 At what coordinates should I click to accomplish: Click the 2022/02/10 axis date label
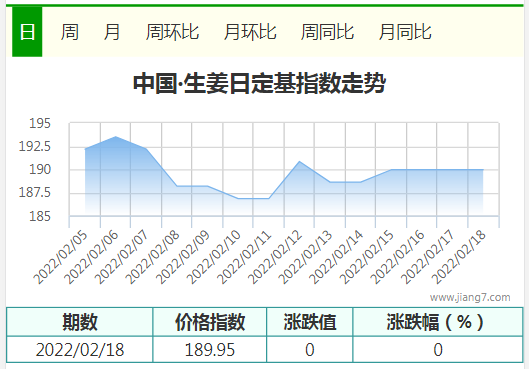(x=213, y=257)
